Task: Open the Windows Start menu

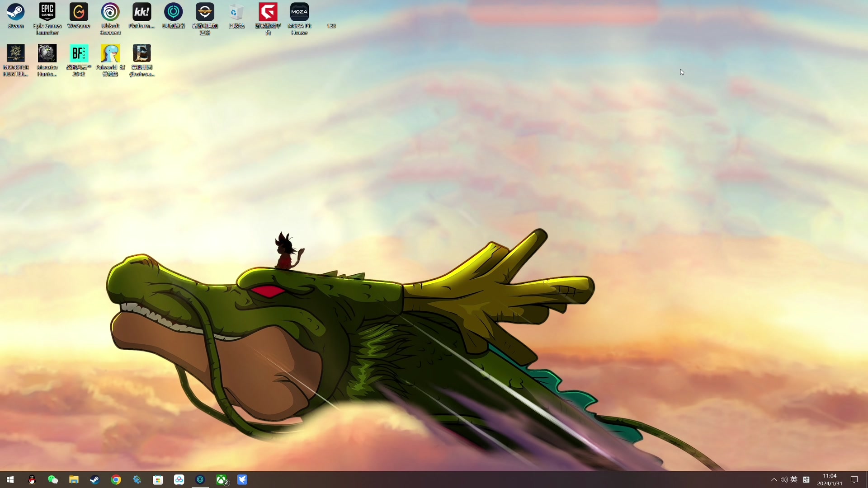Action: [x=10, y=480]
